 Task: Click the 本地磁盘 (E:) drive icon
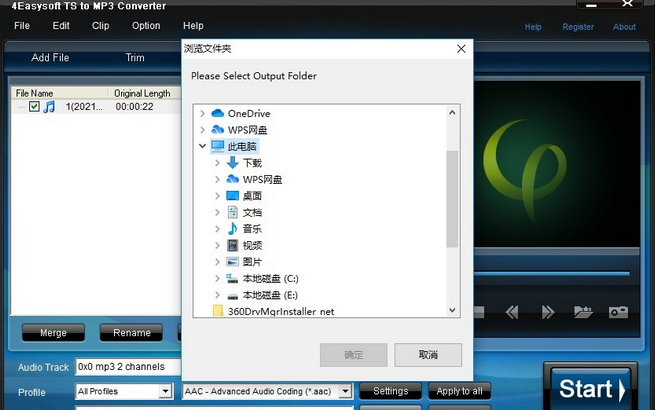pos(233,296)
